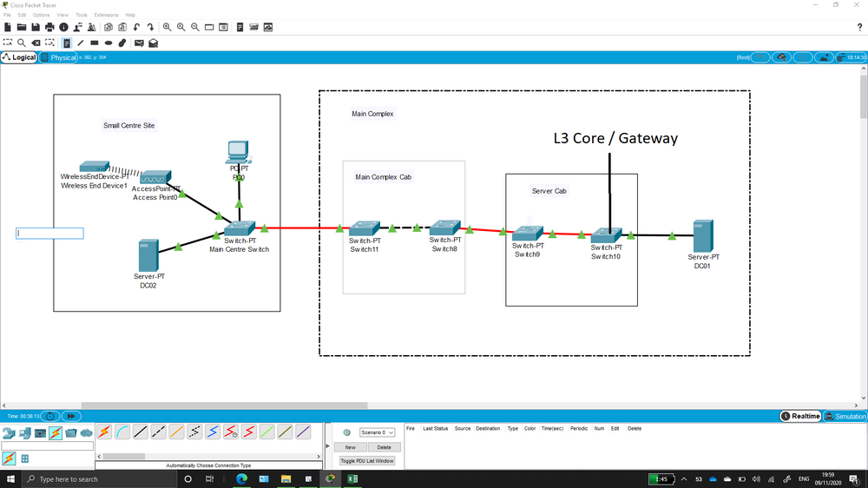
Task: Open the File menu
Action: [7, 15]
